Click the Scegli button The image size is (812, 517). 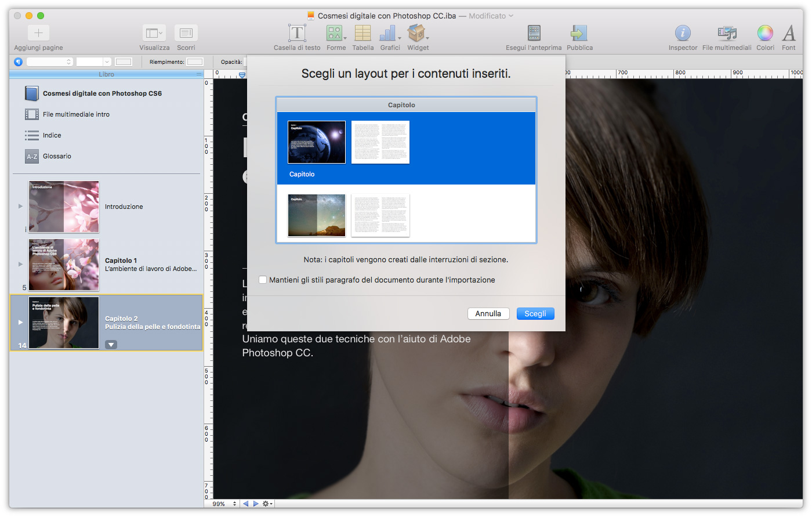535,313
